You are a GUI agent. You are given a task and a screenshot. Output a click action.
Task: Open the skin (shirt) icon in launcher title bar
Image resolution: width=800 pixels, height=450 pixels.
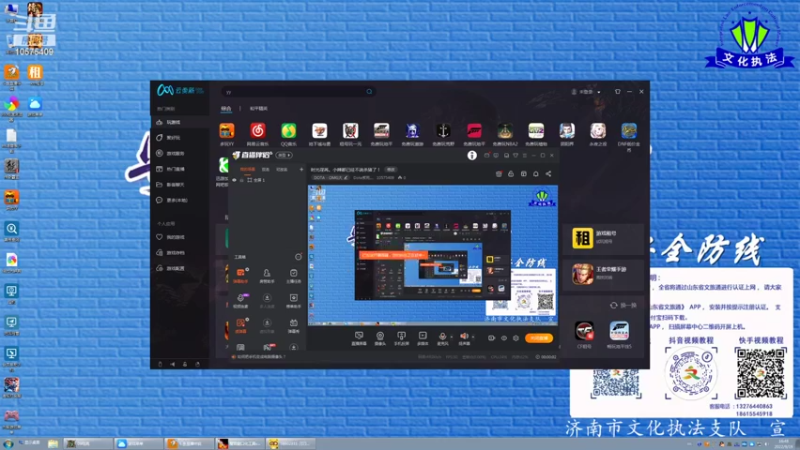coord(617,92)
